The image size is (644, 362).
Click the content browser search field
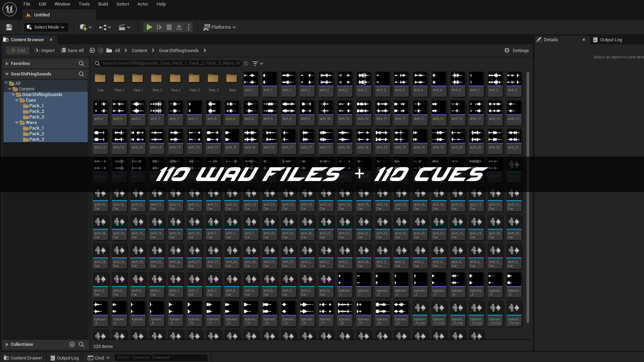pyautogui.click(x=171, y=63)
